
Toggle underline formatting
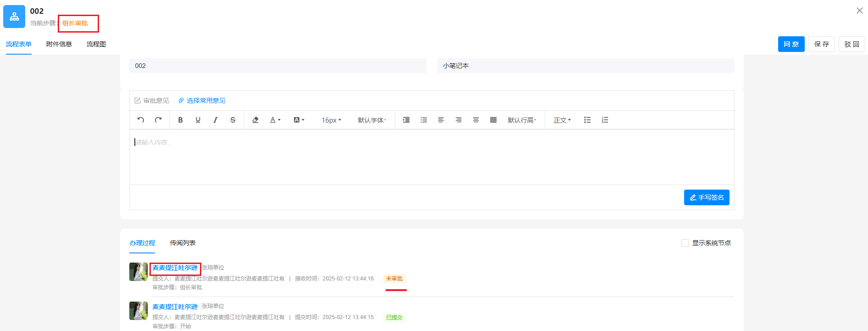198,120
